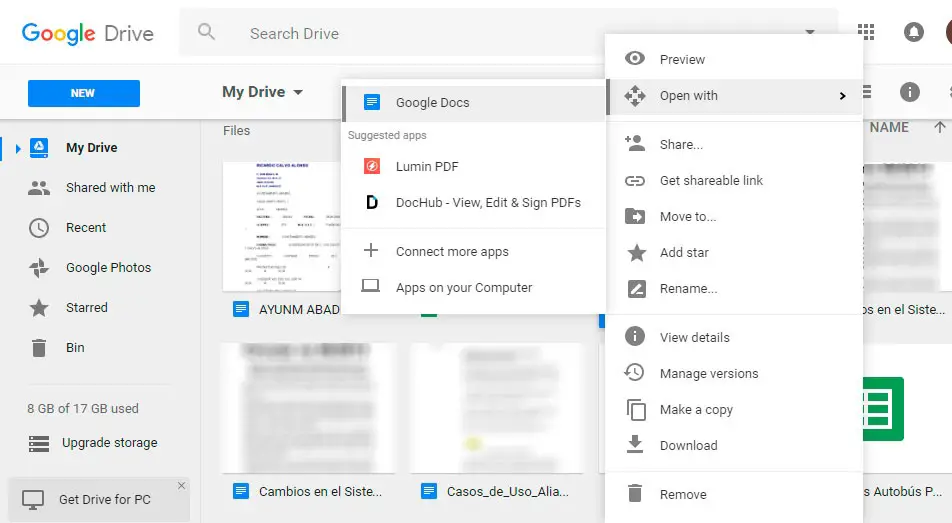Click the Manage versions history icon
Image resolution: width=952 pixels, height=523 pixels.
(x=634, y=372)
